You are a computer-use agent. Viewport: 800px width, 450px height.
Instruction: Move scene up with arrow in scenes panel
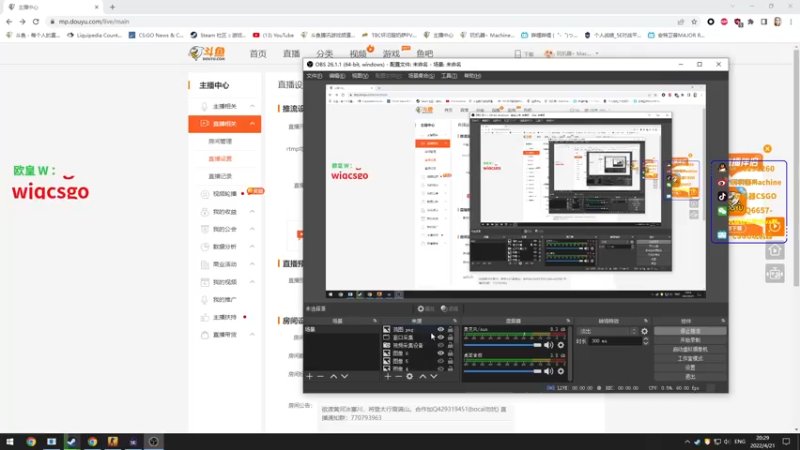(333, 377)
